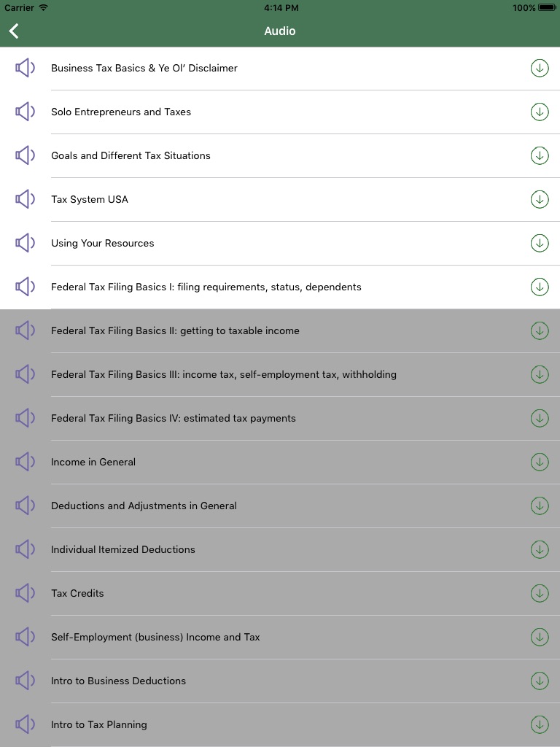Click the speaker icon beside Income in General
The width and height of the screenshot is (560, 747).
[x=26, y=462]
